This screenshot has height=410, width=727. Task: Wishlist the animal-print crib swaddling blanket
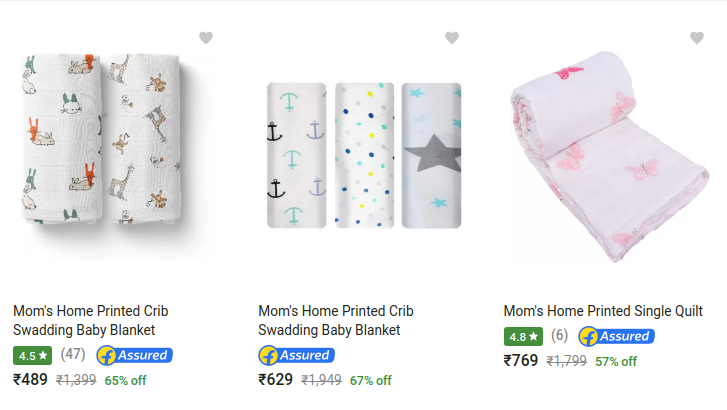[x=206, y=38]
